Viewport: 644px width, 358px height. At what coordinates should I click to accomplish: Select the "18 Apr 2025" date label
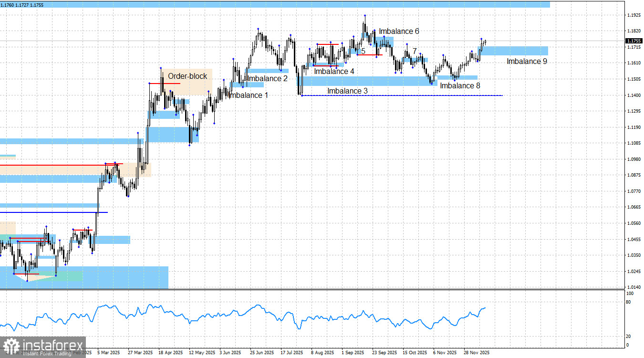point(171,353)
